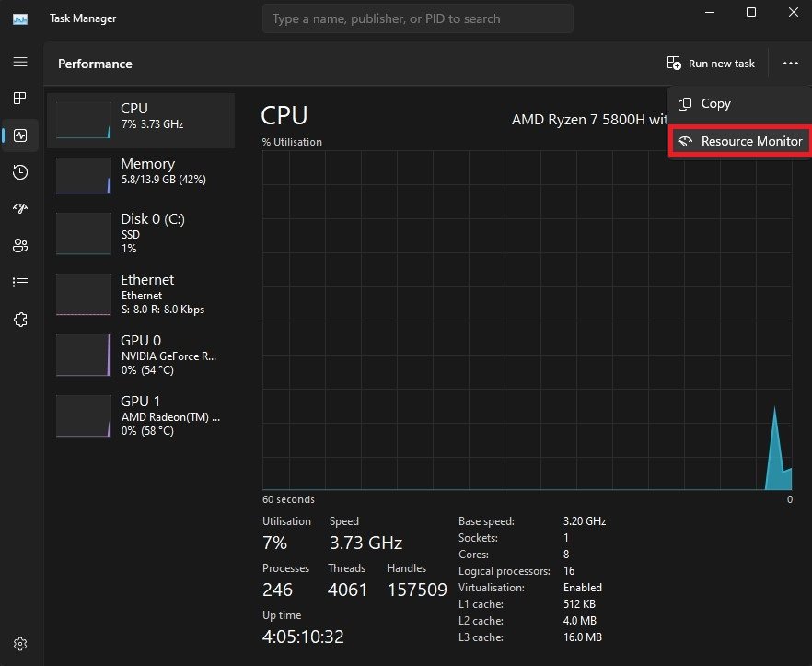812x666 pixels.
Task: Open the App history icon
Action: point(20,172)
